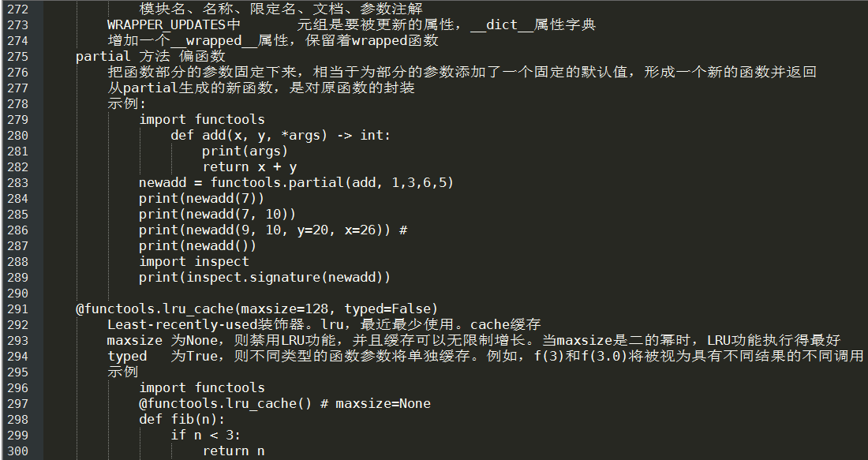Screen dimensions: 868x460
Task: Place cursor on 'import functools' at line 279
Action: pos(202,120)
